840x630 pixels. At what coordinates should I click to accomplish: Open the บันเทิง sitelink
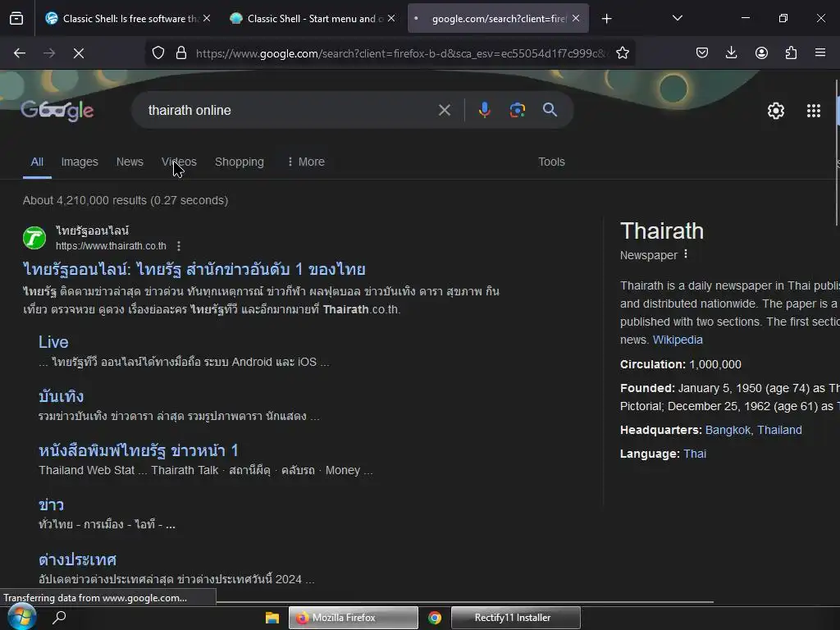(x=61, y=396)
